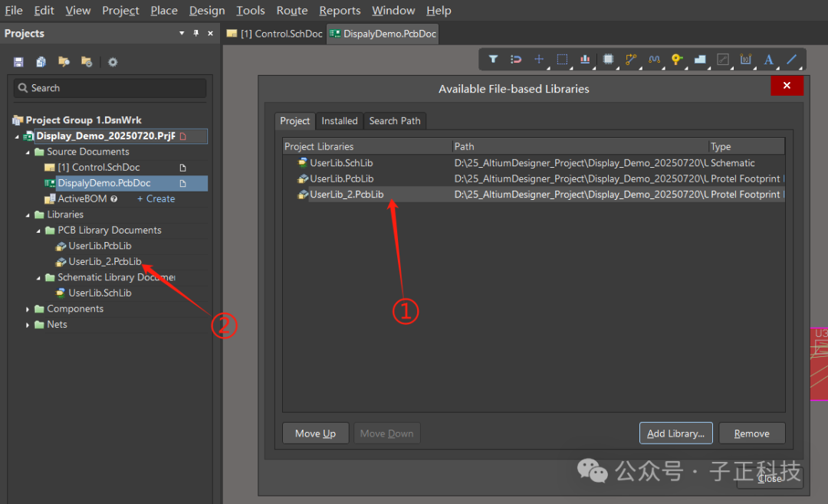828x504 pixels.
Task: Close the Available File-based Libraries dialog
Action: click(787, 86)
